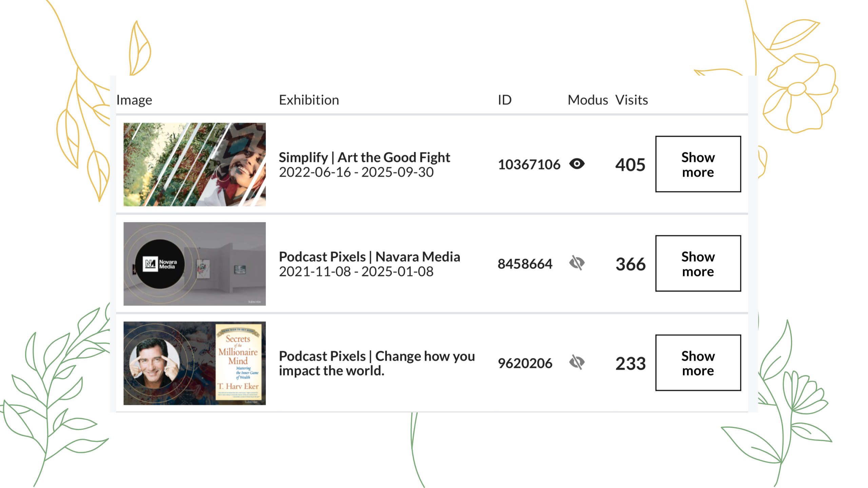Sort by the Visits column header
This screenshot has width=868, height=488.
(631, 100)
